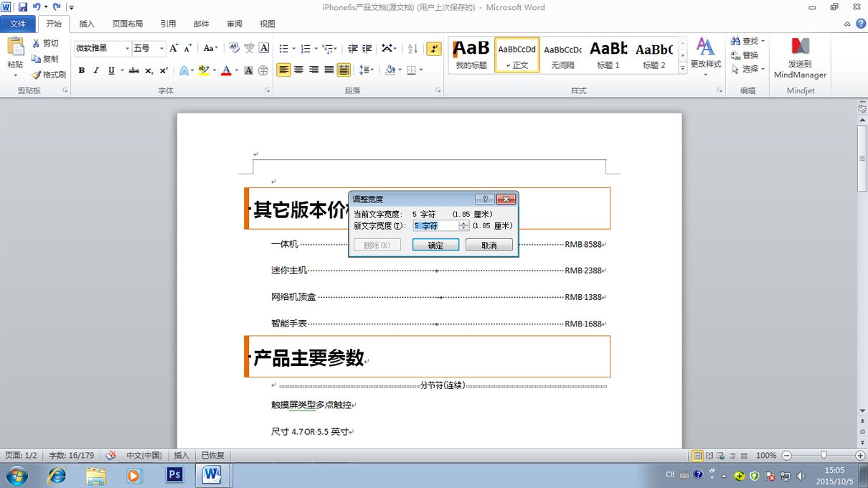Image resolution: width=868 pixels, height=488 pixels.
Task: Switch to the Page Layout (页面布局) tab
Action: (127, 24)
